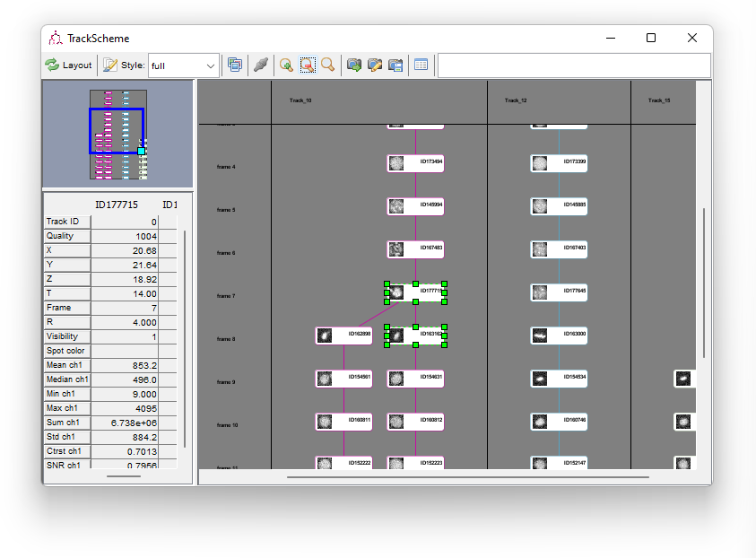Viewport: 756px width, 558px height.
Task: Click the Mean ch1 value 853.2
Action: pos(125,365)
